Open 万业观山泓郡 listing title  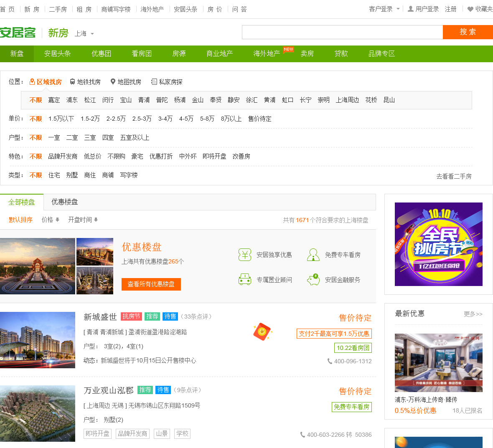coord(109,390)
